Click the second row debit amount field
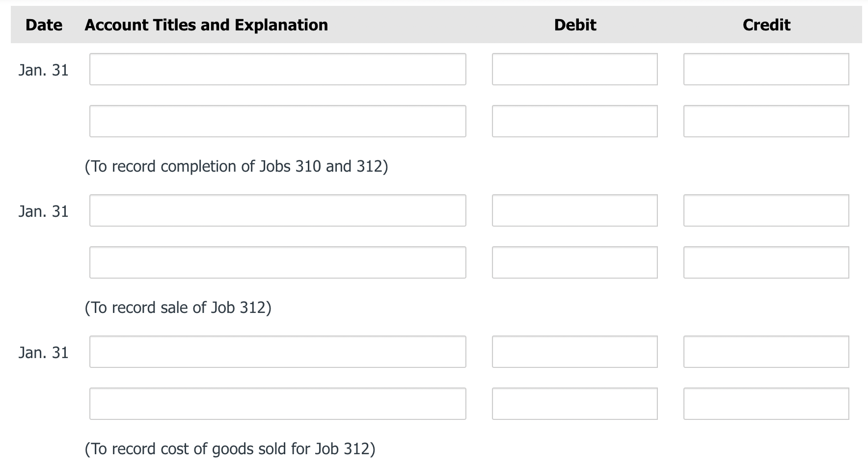This screenshot has height=465, width=868. point(574,121)
